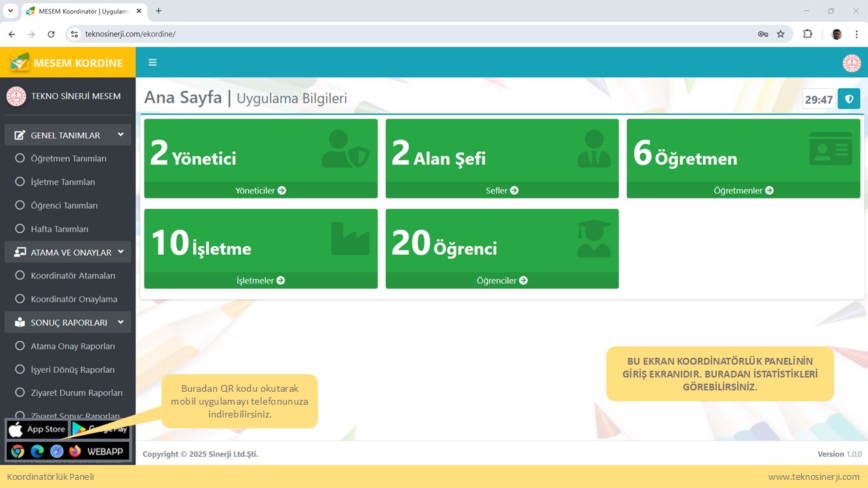Viewport: 868px width, 488px height.
Task: Open the Öğrenciler link on student card
Action: tap(502, 281)
